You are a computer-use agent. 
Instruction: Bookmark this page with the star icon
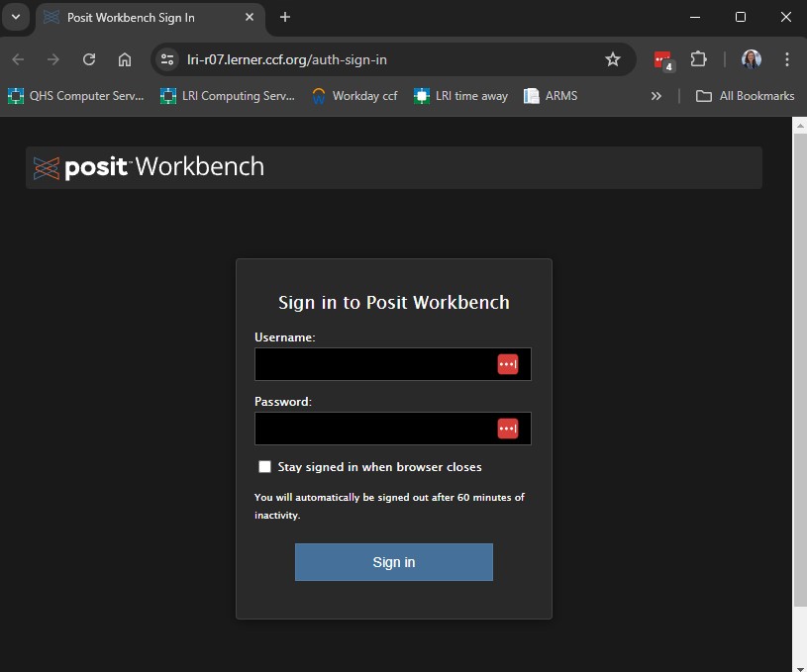[613, 59]
